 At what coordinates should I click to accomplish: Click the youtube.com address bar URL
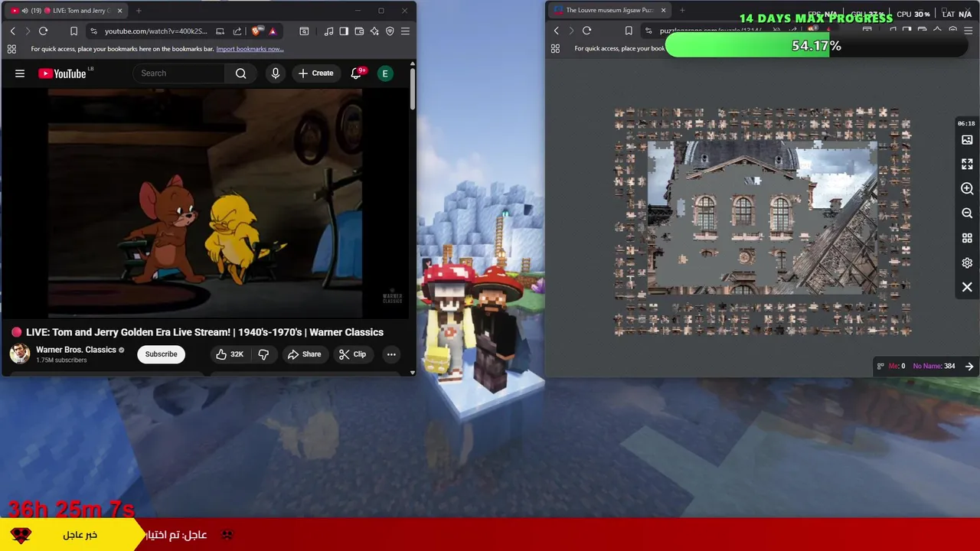tap(155, 31)
